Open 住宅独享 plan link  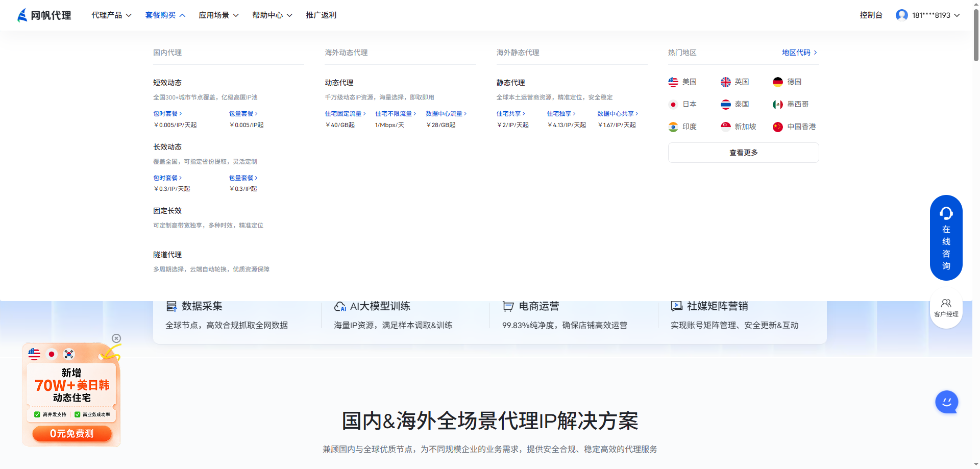561,114
